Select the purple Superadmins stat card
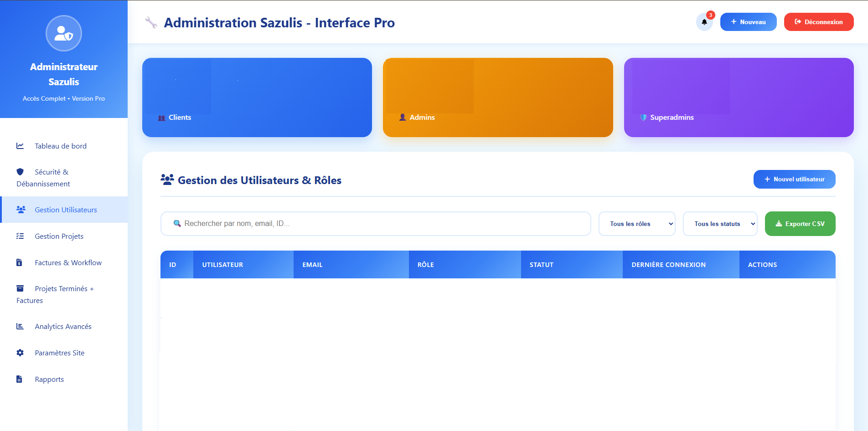This screenshot has height=431, width=868. (x=738, y=97)
